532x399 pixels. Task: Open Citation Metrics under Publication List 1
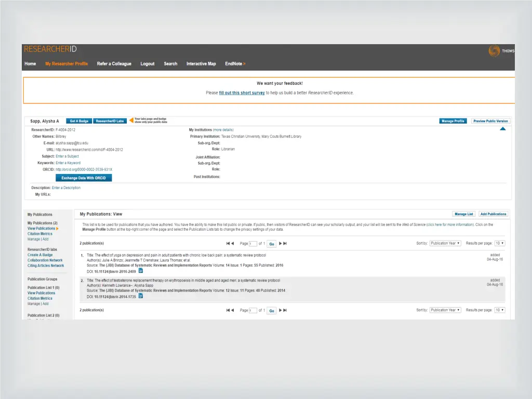point(40,298)
